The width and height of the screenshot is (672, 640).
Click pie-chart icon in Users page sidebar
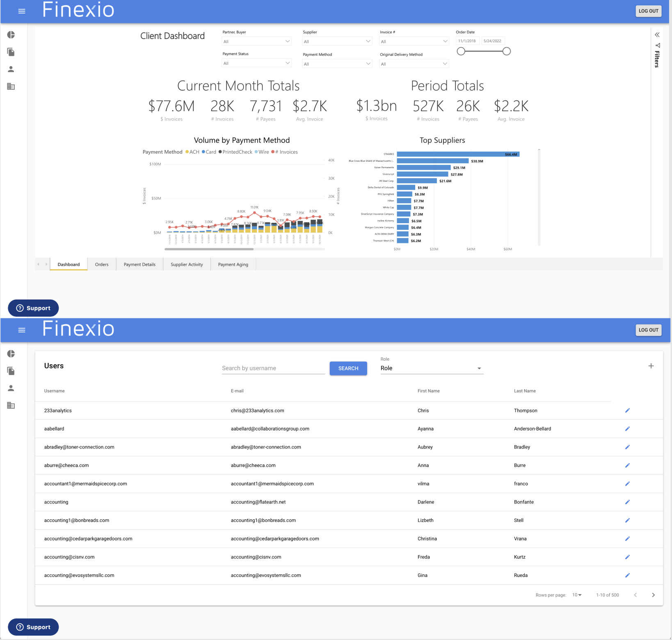[11, 354]
